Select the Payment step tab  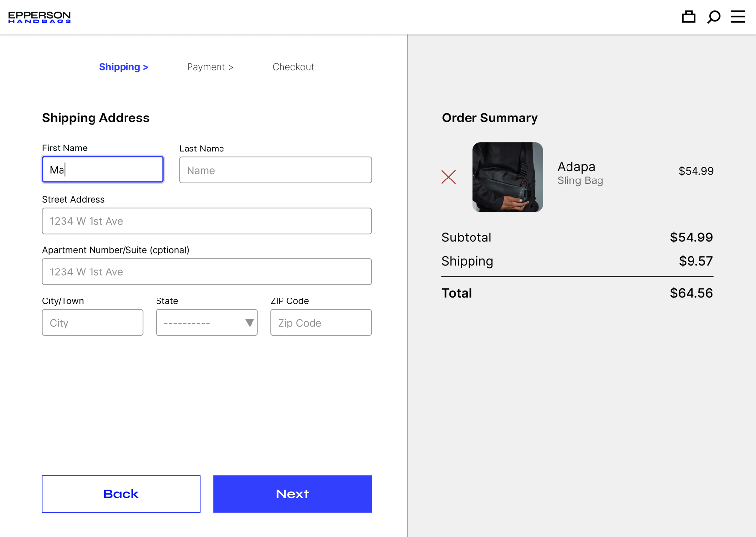pos(210,67)
